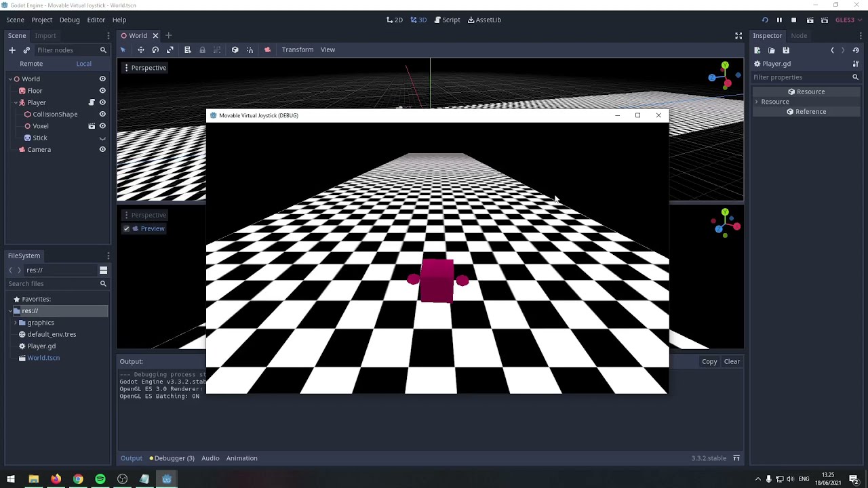Reload the running project
The height and width of the screenshot is (488, 868).
[765, 20]
